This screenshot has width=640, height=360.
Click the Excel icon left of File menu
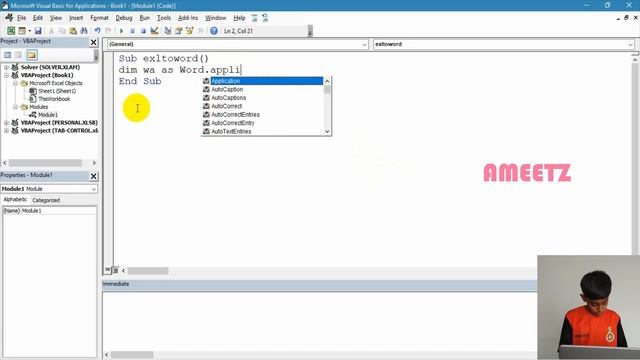point(9,18)
